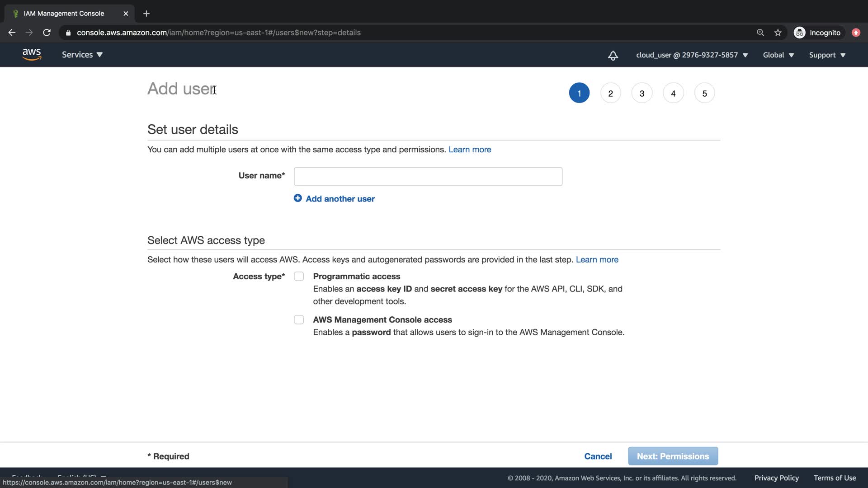Open the cloud_user account dropdown
The width and height of the screenshot is (868, 488).
click(x=692, y=55)
